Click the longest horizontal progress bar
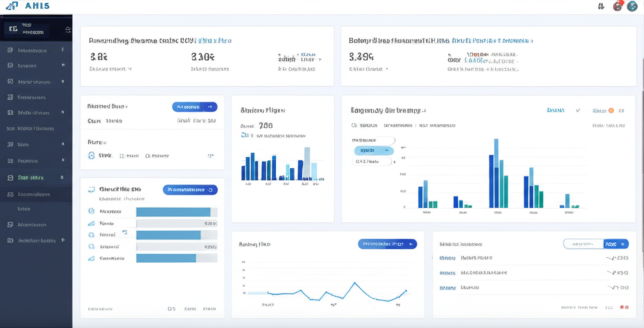This screenshot has width=644, height=328. (x=174, y=212)
